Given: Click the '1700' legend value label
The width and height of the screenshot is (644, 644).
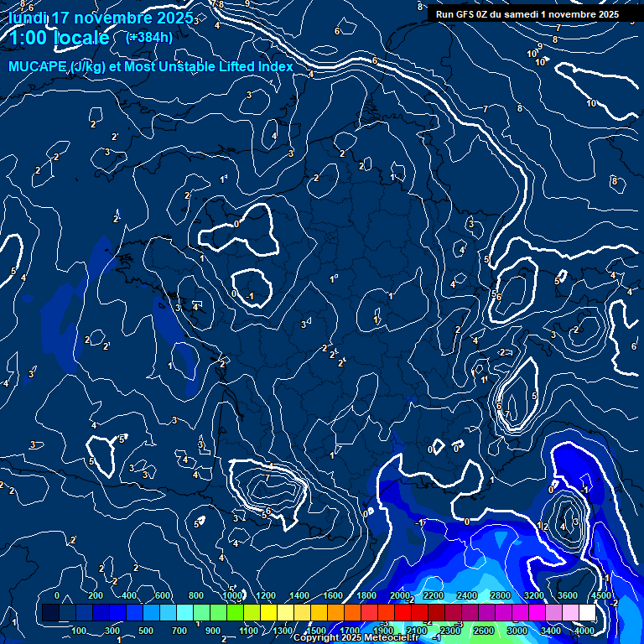Looking at the screenshot, I should 350,631.
